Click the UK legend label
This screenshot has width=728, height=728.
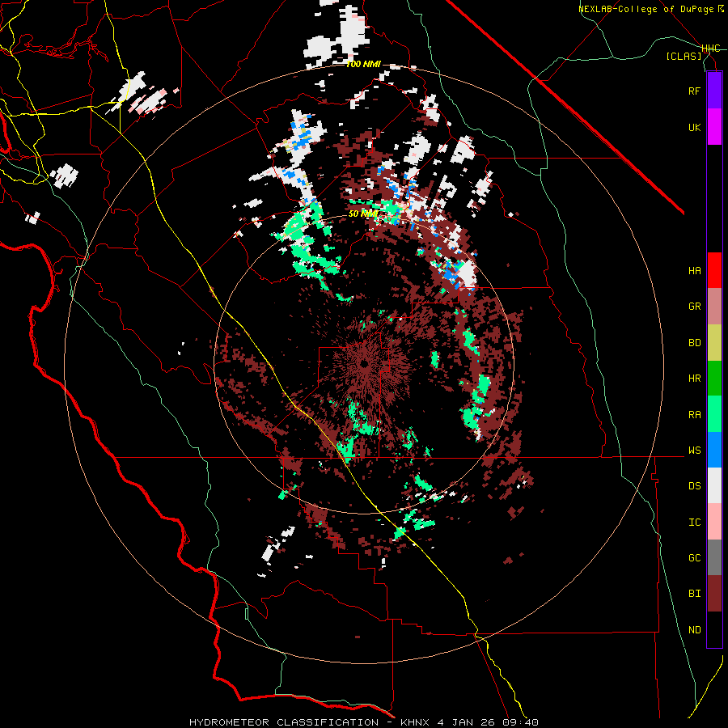[694, 127]
